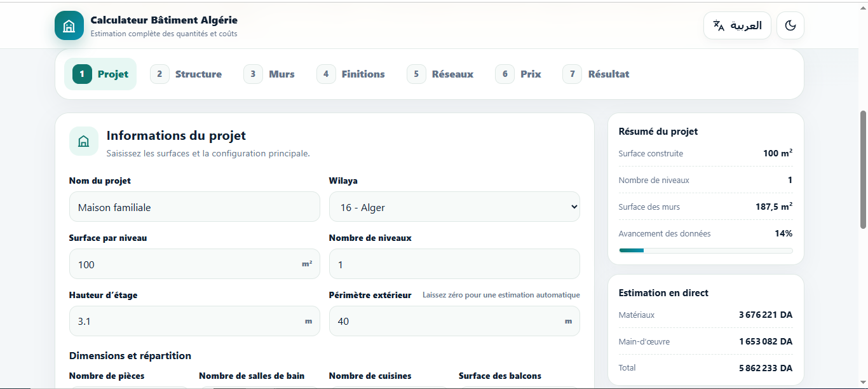Click the Nombre de cuisines label
The height and width of the screenshot is (389, 868).
pyautogui.click(x=370, y=376)
